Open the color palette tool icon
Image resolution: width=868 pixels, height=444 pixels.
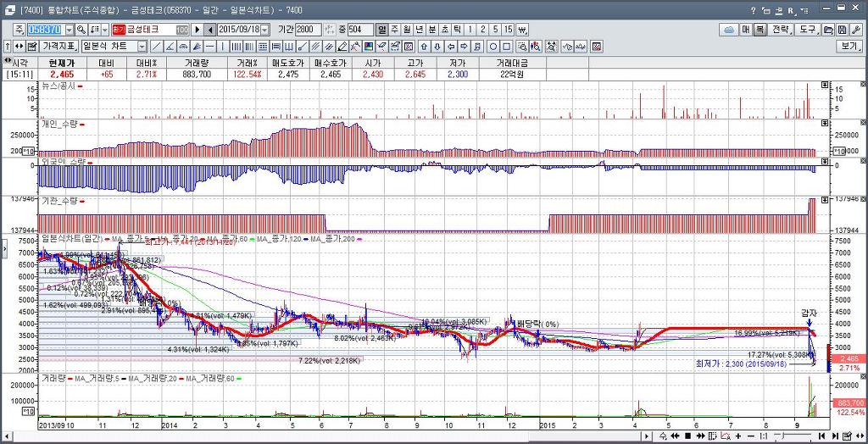368,47
